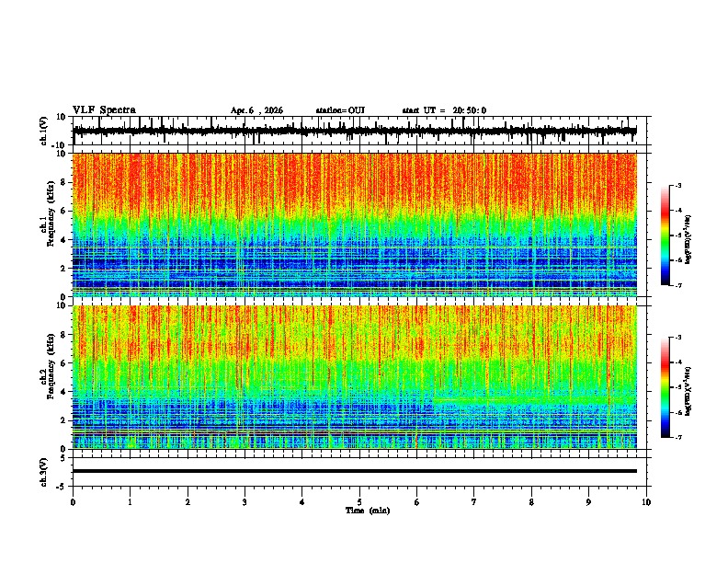Click the "-7" label on ch.2 color bar
The width and height of the screenshot is (728, 563).
click(678, 438)
